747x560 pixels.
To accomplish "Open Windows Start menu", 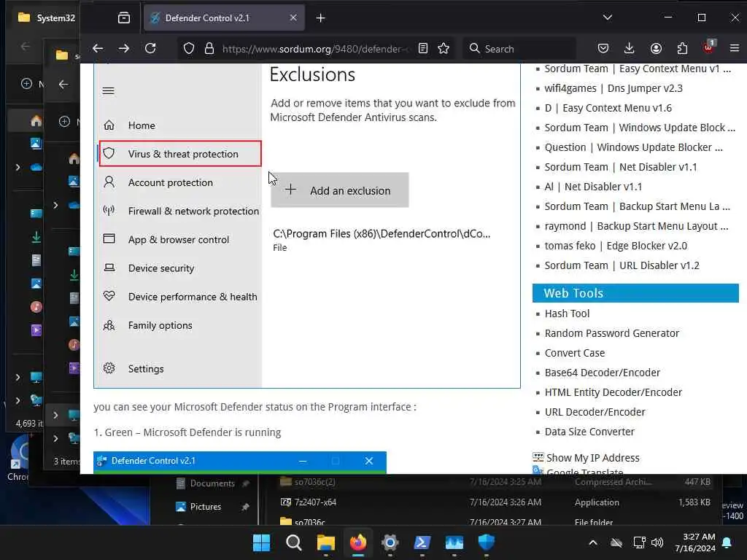I will [261, 542].
